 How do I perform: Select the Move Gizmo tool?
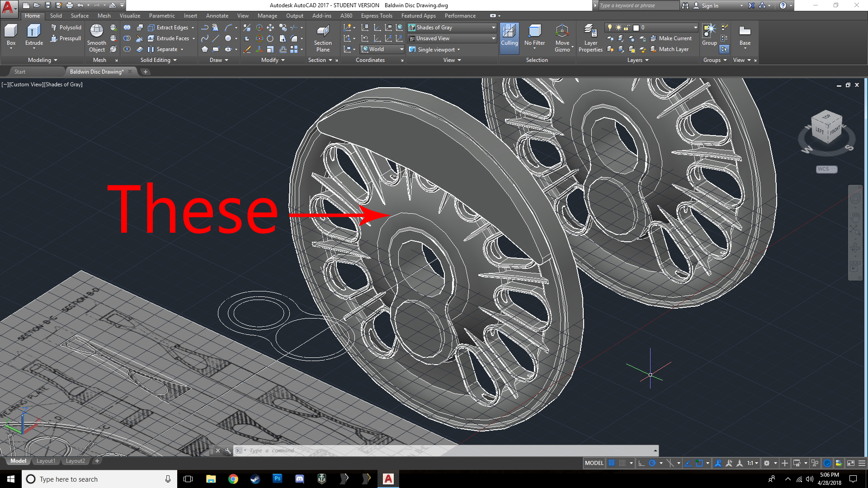[562, 38]
